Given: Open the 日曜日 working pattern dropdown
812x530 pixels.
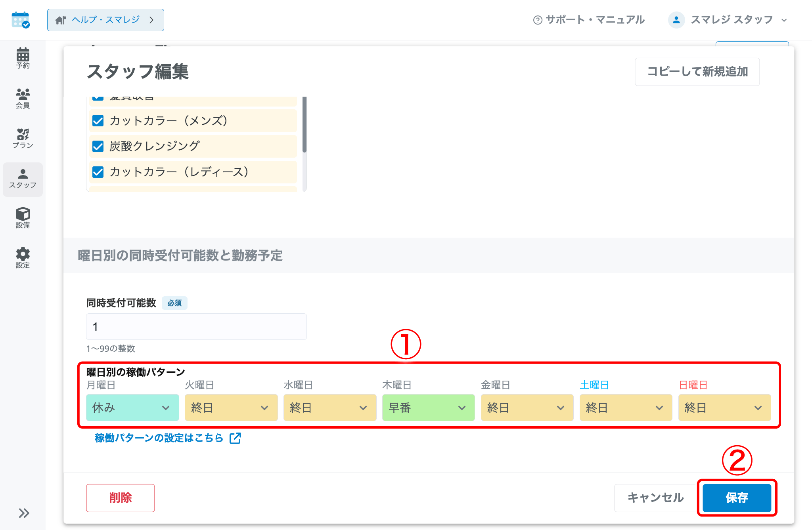Looking at the screenshot, I should click(725, 408).
